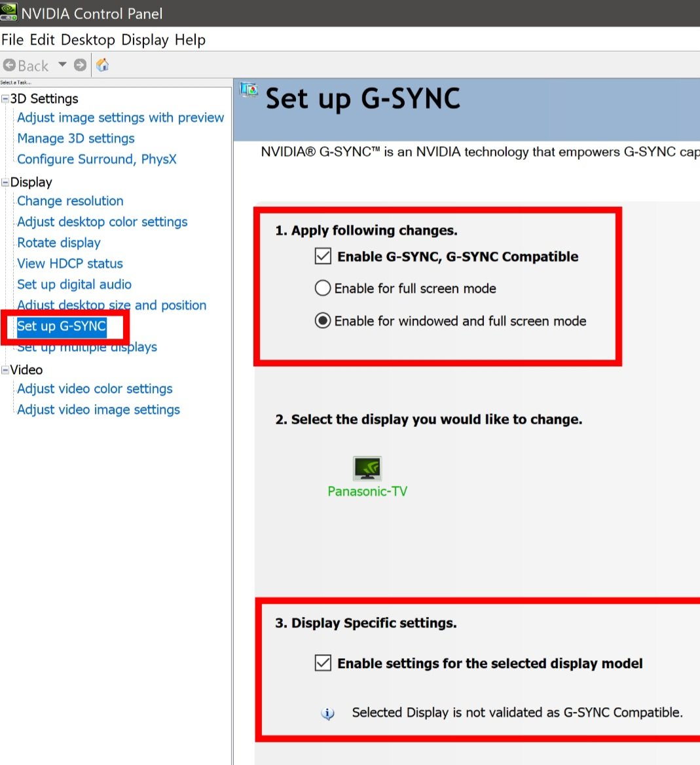700x765 pixels.
Task: Open Adjust video image settings
Action: pyautogui.click(x=98, y=410)
